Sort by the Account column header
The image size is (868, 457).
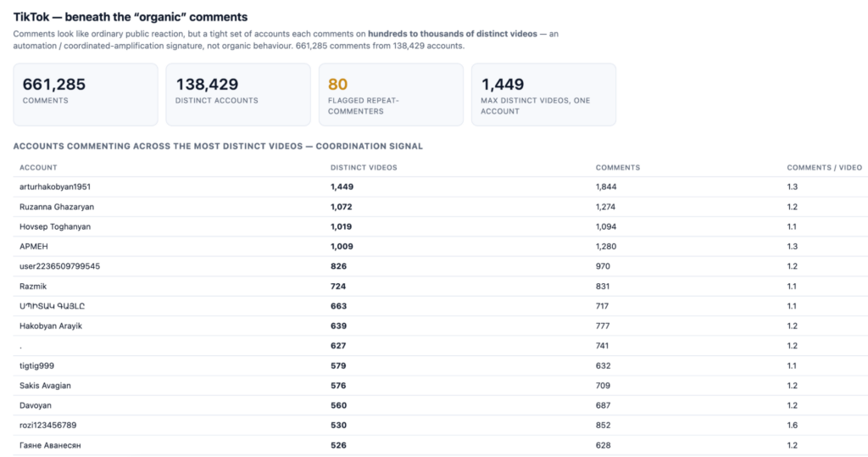[38, 167]
